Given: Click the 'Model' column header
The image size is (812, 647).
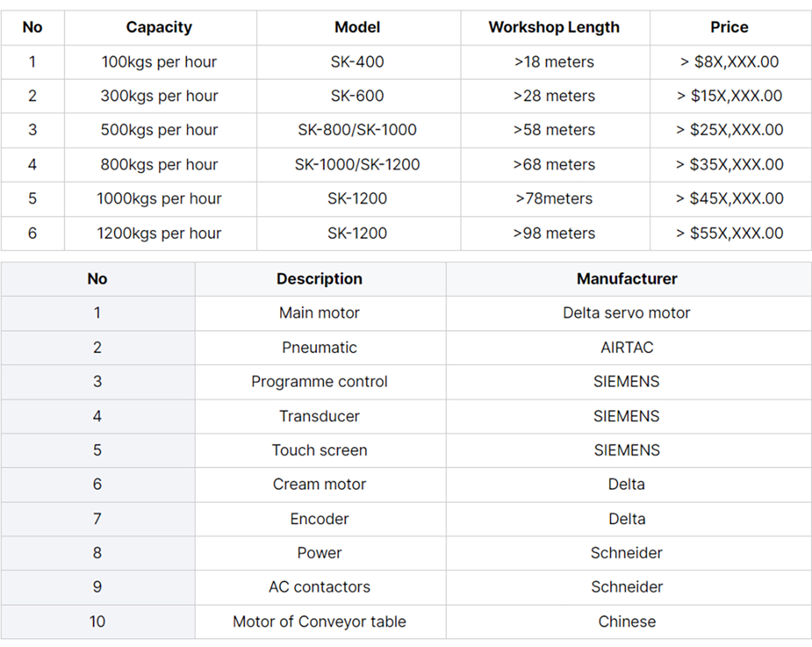Looking at the screenshot, I should [x=358, y=27].
